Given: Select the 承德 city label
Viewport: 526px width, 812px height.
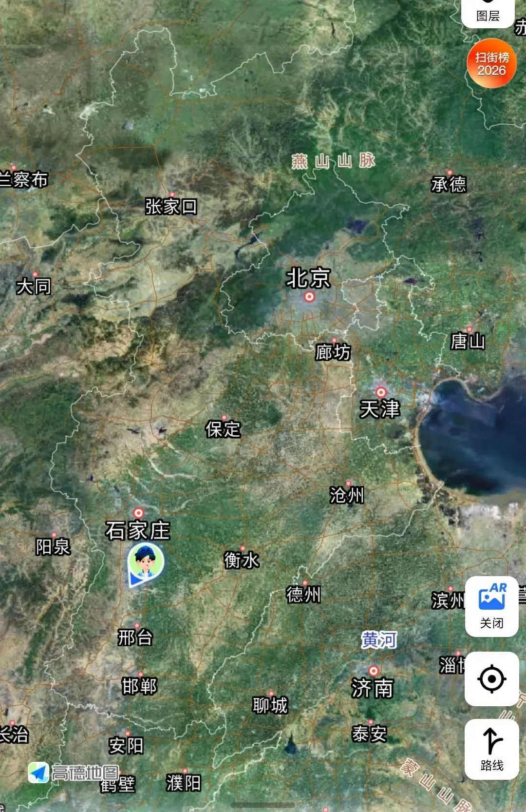Looking at the screenshot, I should pyautogui.click(x=449, y=184).
